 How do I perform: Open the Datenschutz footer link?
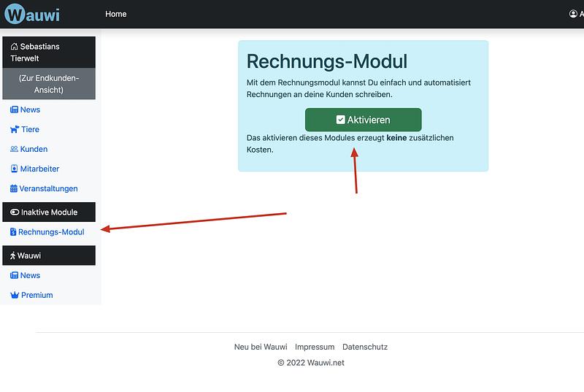click(x=365, y=347)
